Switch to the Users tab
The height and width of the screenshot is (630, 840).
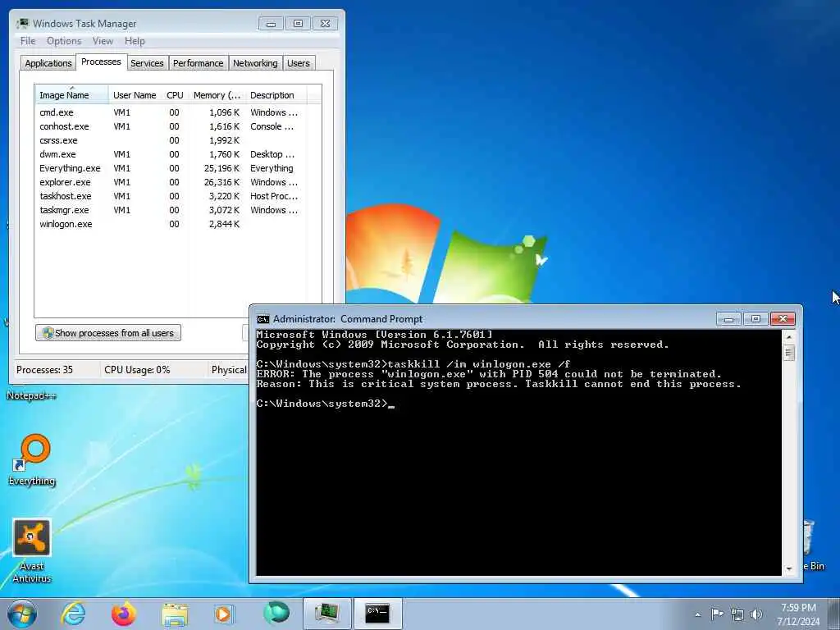tap(299, 63)
